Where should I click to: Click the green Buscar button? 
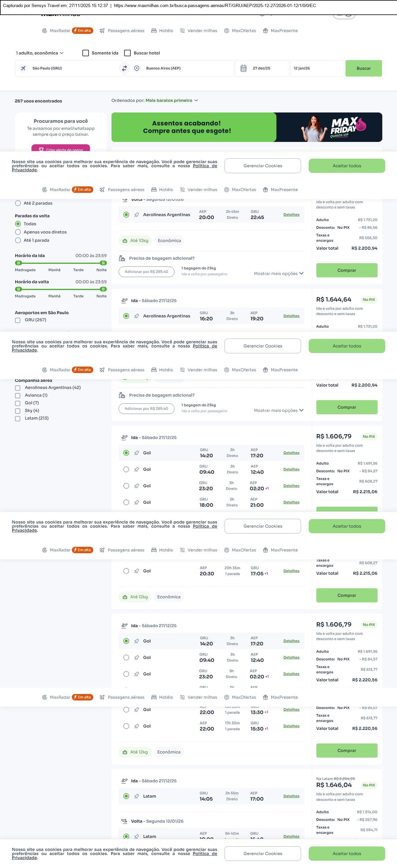(x=363, y=68)
